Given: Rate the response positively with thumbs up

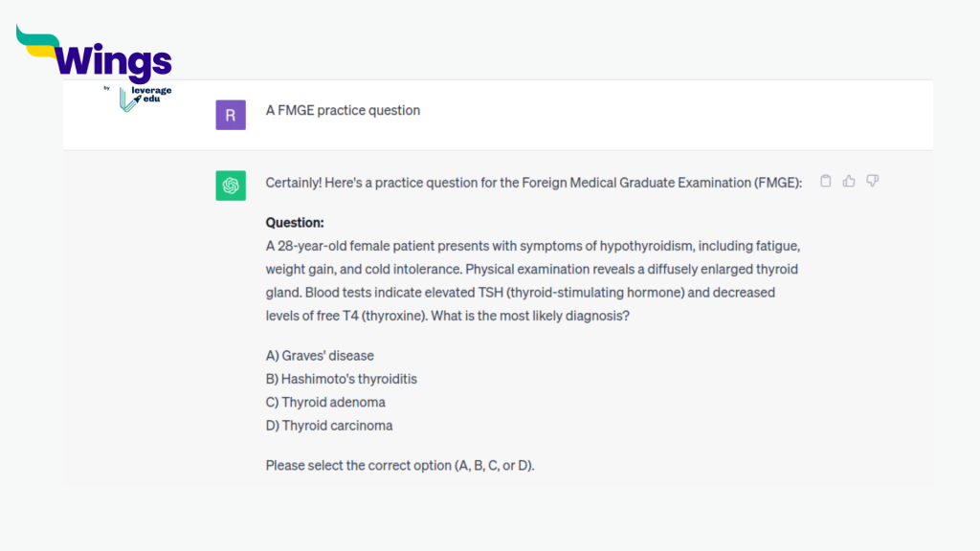Looking at the screenshot, I should [849, 181].
